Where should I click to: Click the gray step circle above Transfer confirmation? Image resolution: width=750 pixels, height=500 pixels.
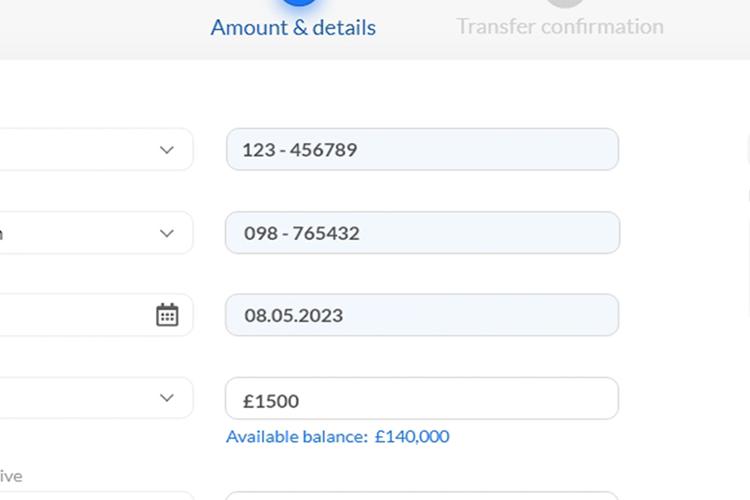tap(565, 3)
